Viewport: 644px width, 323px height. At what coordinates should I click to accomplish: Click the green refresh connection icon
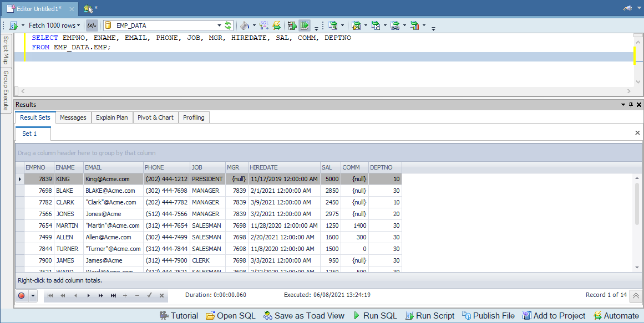tap(229, 25)
